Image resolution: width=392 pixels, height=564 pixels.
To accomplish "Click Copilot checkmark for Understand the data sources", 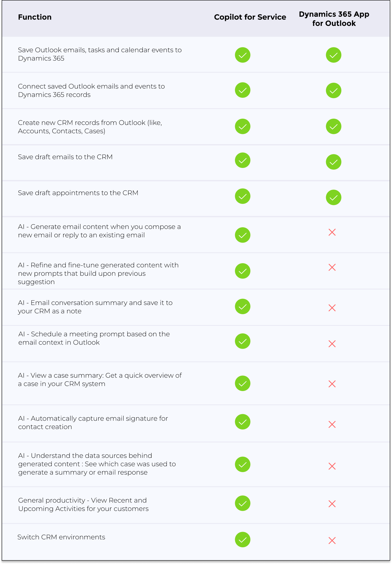I will (x=243, y=465).
